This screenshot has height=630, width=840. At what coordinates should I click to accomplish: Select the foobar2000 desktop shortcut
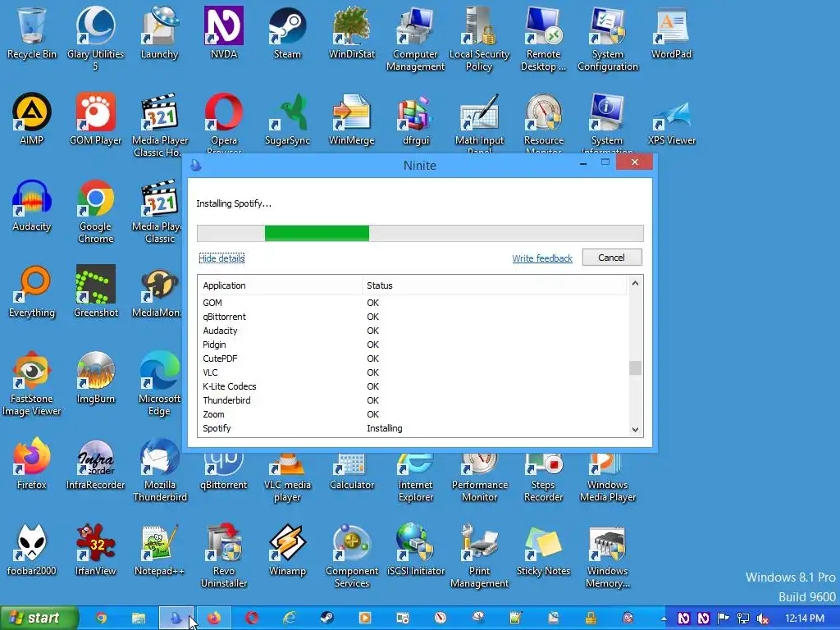(32, 550)
